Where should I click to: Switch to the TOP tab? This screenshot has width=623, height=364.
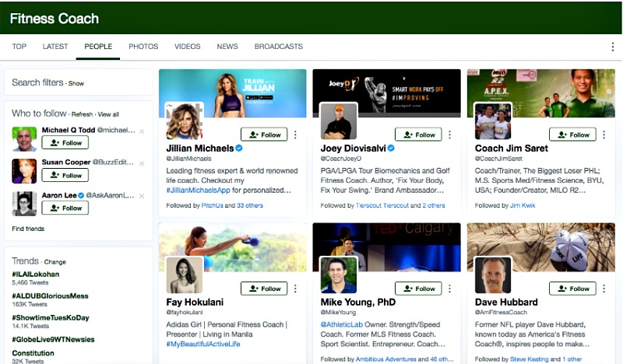(x=19, y=47)
